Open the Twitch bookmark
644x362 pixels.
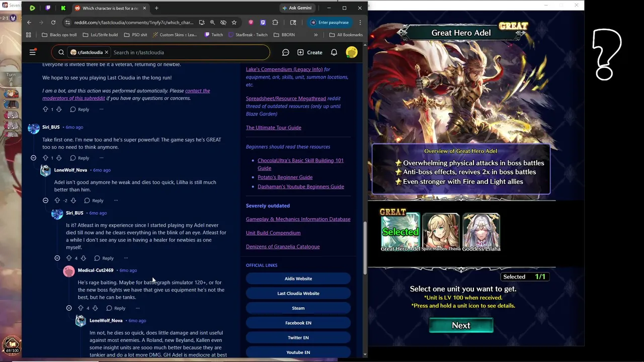coord(214,35)
